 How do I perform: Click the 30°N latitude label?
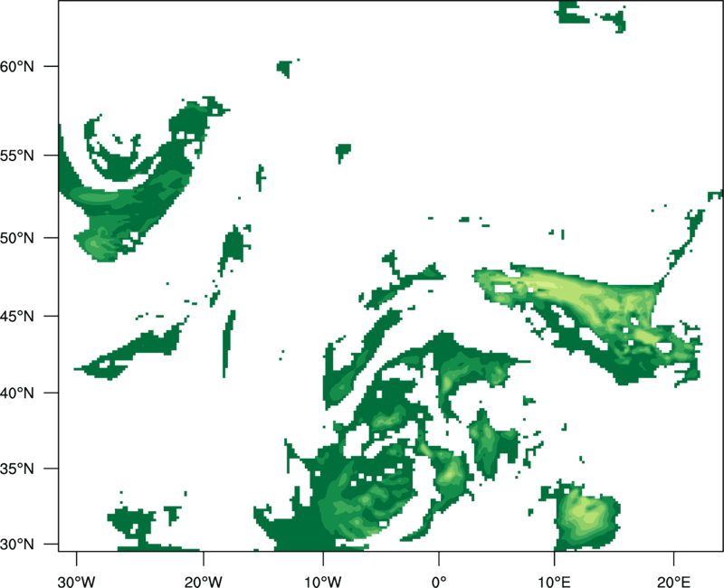tap(17, 545)
